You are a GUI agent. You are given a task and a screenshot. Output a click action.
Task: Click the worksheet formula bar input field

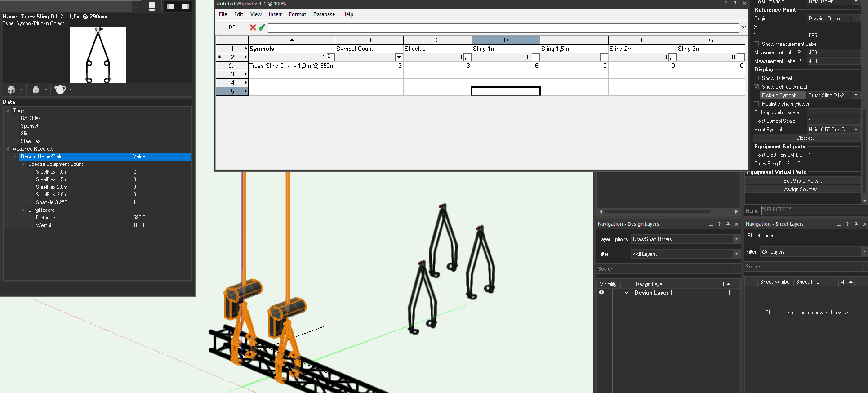point(503,28)
